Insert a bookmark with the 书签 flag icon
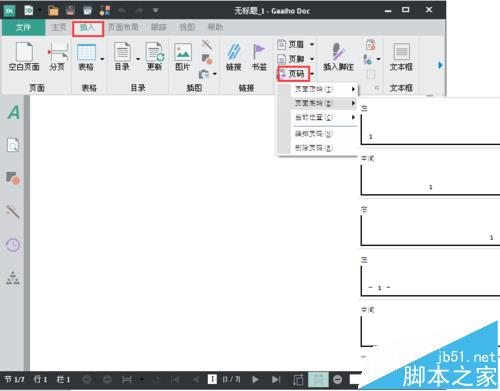Image resolution: width=500 pixels, height=391 pixels. [x=259, y=56]
